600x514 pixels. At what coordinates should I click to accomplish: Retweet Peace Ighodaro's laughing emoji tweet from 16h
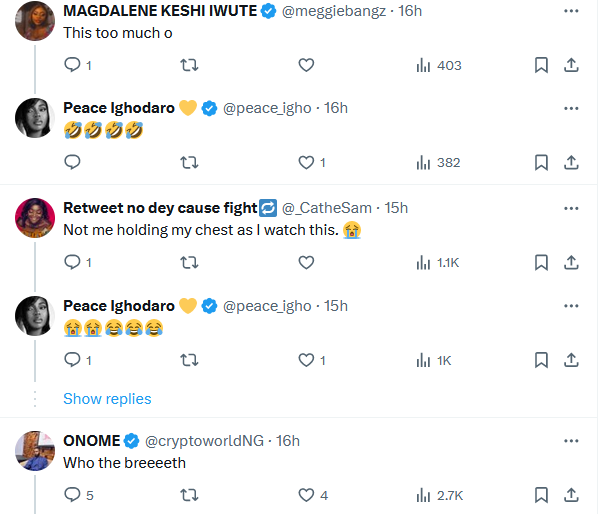[x=188, y=162]
